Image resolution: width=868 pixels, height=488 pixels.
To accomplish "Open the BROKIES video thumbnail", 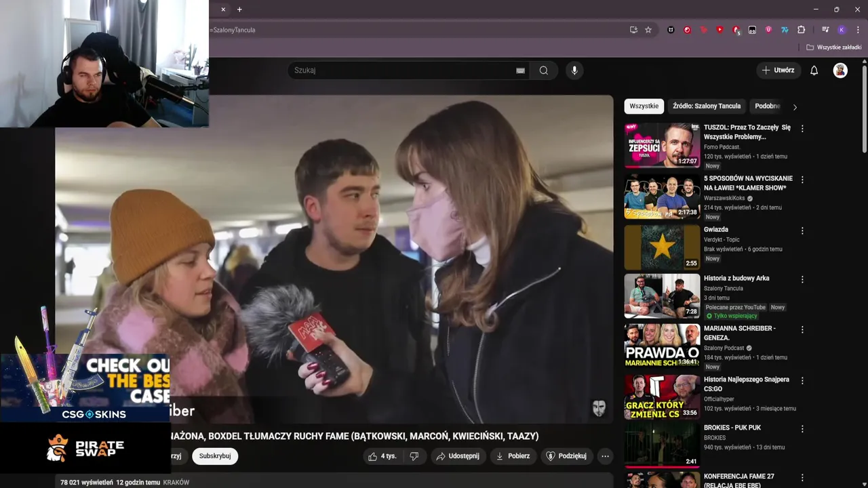I will coord(662,445).
